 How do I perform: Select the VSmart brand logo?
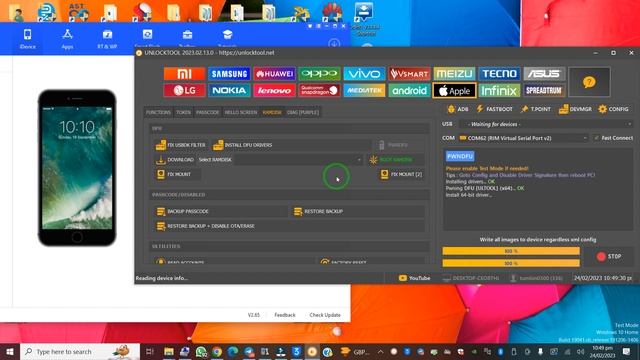pyautogui.click(x=409, y=74)
